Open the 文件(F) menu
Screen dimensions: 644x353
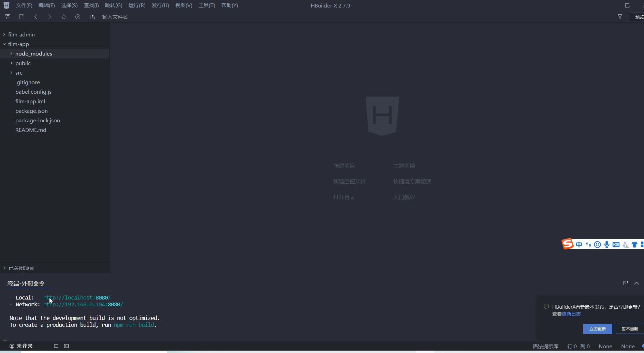[24, 5]
